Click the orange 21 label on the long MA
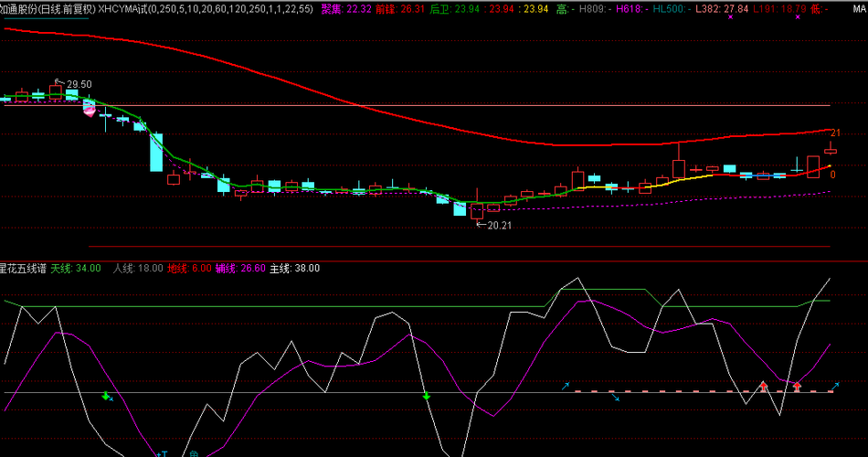The height and width of the screenshot is (457, 868). click(x=835, y=133)
